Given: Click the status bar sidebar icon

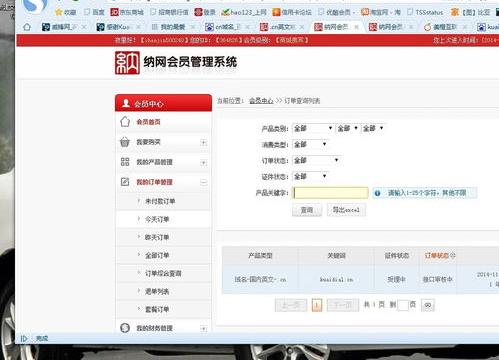Looking at the screenshot, I should click(24, 338).
